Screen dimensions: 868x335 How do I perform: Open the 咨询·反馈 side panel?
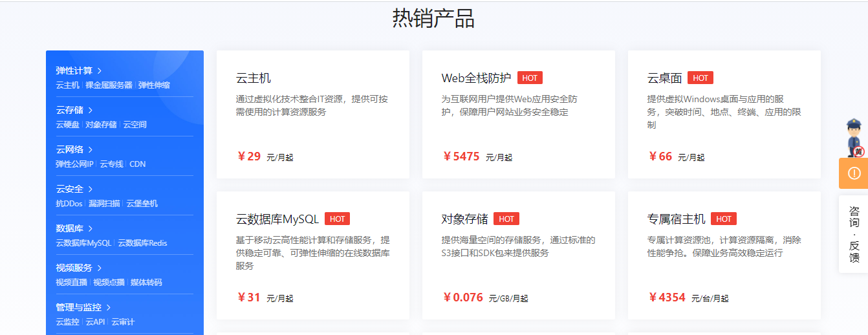pyautogui.click(x=854, y=234)
